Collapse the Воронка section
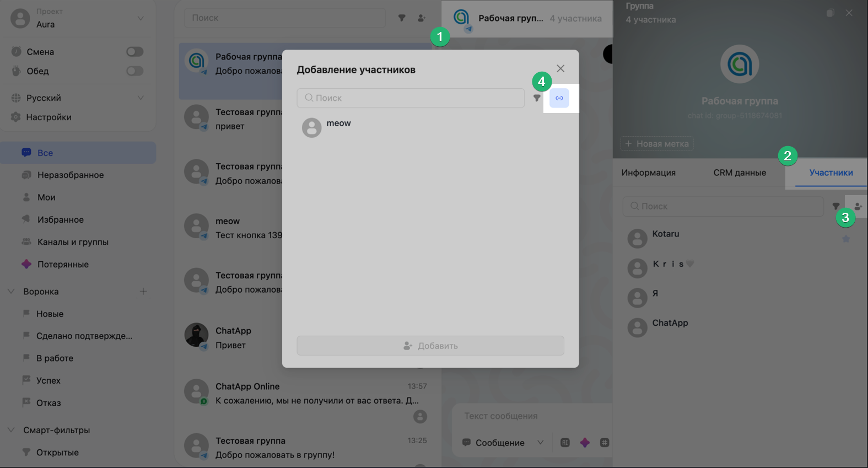Viewport: 868px width, 468px height. (x=11, y=292)
